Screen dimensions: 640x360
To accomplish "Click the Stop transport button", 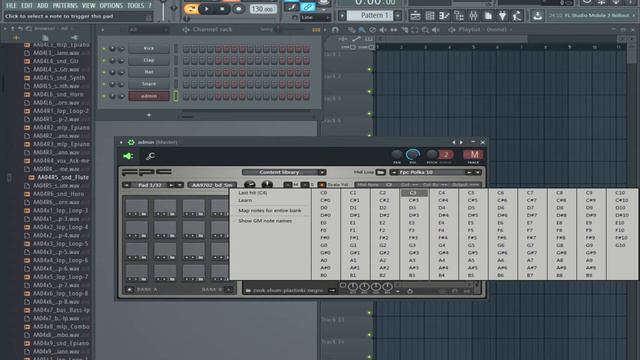I will coord(222,9).
